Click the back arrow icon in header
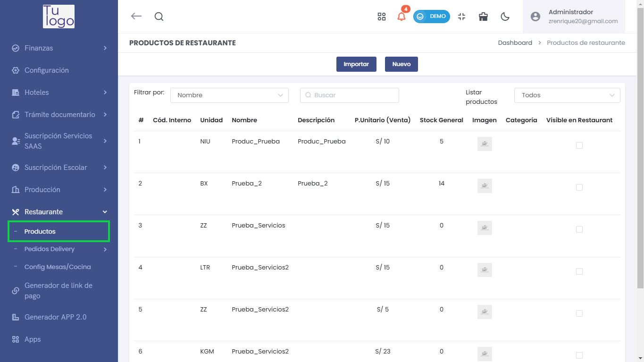The image size is (644, 362). tap(136, 17)
